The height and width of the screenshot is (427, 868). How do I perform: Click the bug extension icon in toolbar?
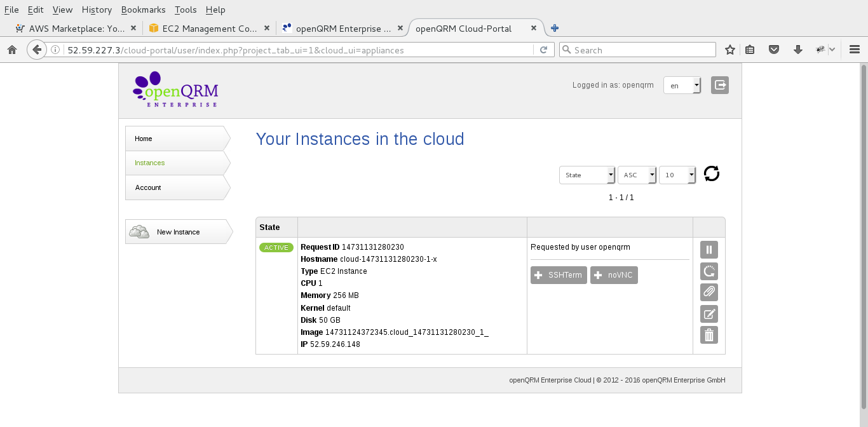[x=821, y=50]
